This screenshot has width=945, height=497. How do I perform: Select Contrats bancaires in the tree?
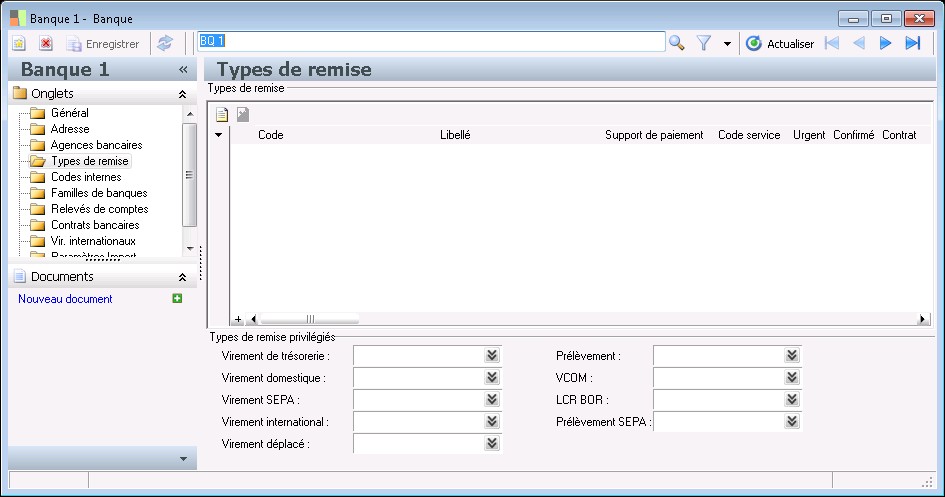point(95,225)
